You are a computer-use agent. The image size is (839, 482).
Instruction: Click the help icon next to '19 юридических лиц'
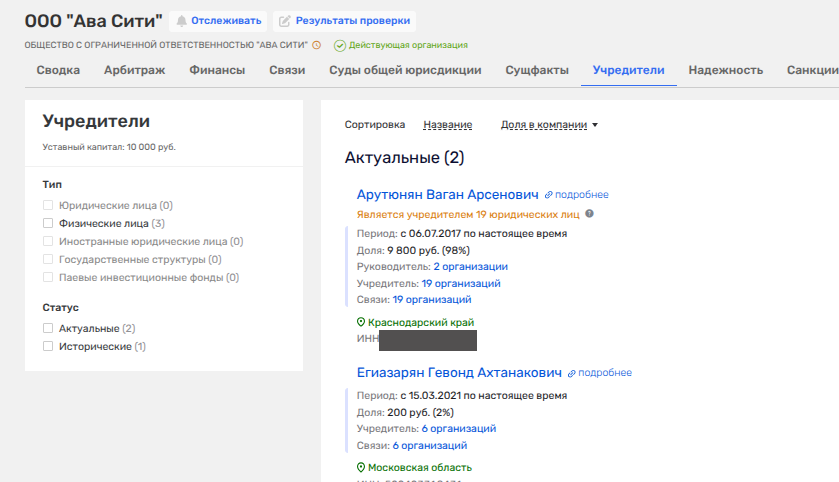589,213
